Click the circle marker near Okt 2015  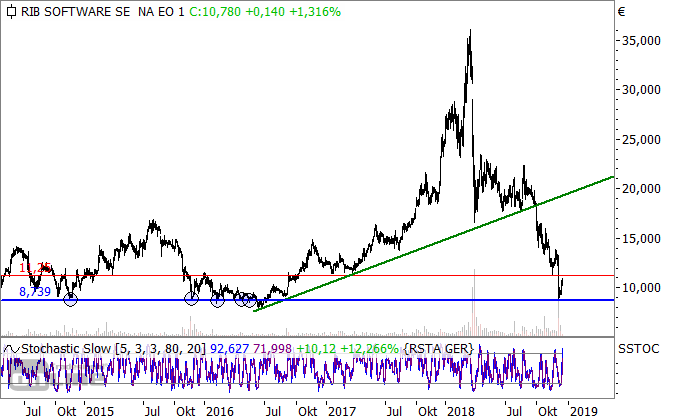pos(191,299)
